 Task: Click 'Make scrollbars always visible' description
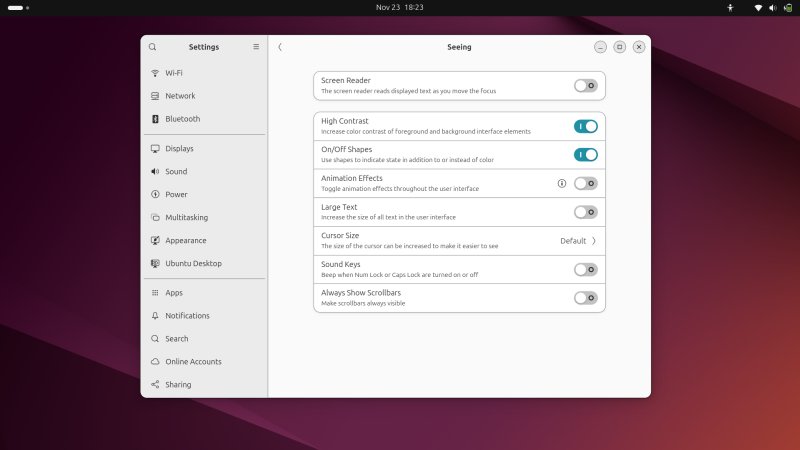(363, 303)
